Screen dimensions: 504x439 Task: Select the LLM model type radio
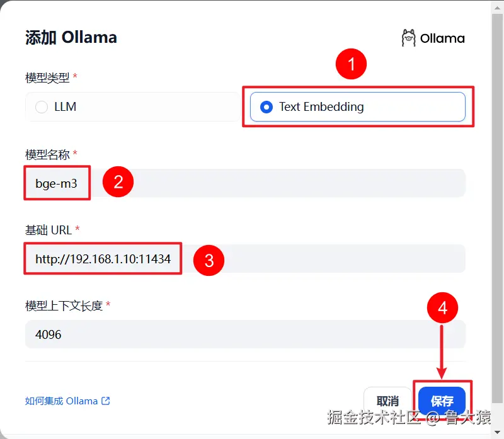[x=42, y=106]
